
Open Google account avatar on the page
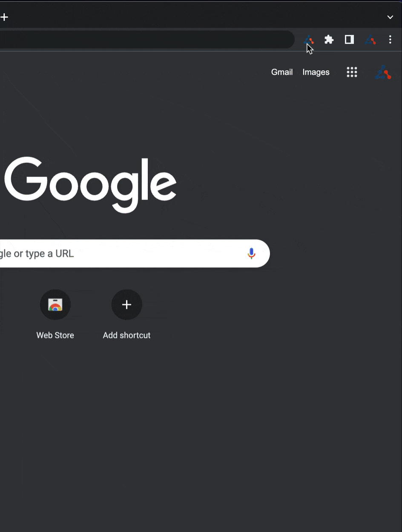click(383, 72)
